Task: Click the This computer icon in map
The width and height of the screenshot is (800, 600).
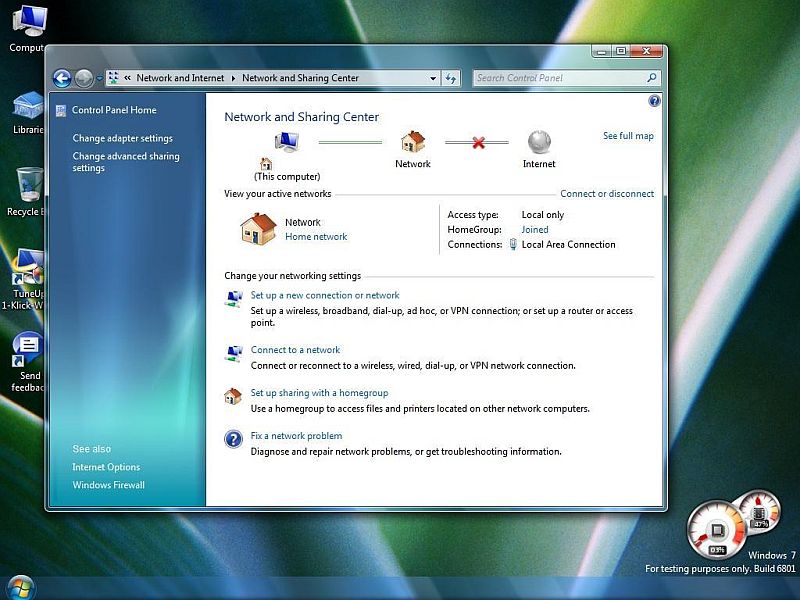Action: 287,141
